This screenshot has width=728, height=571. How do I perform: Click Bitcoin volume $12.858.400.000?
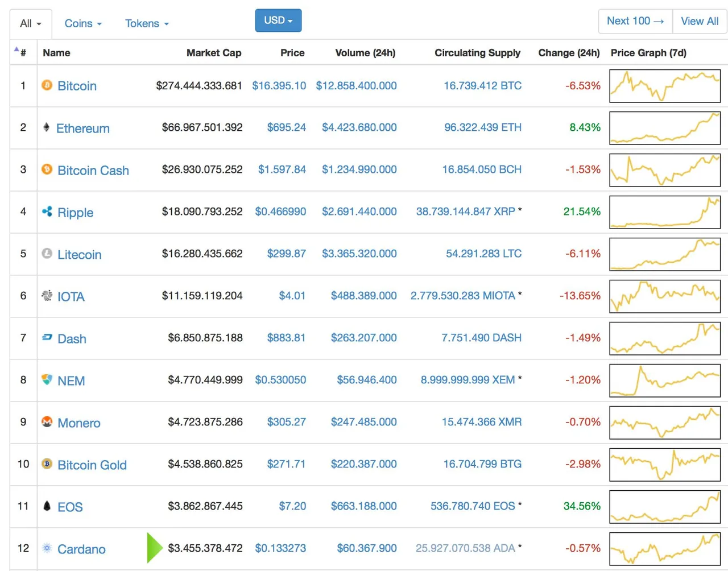pos(357,85)
